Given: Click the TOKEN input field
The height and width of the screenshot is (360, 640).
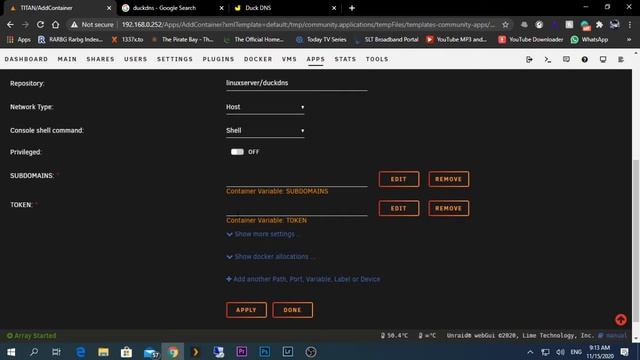Looking at the screenshot, I should tap(297, 208).
